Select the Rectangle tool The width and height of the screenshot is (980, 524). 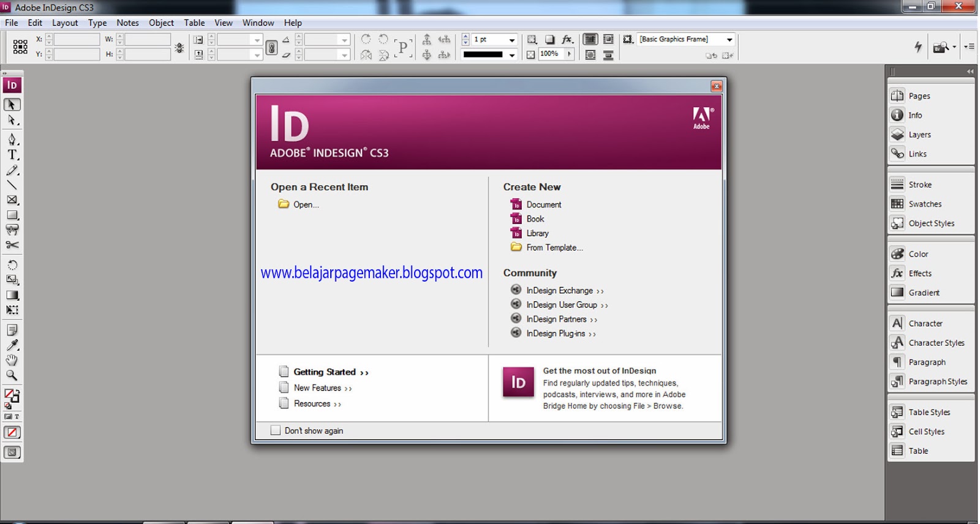(x=12, y=215)
